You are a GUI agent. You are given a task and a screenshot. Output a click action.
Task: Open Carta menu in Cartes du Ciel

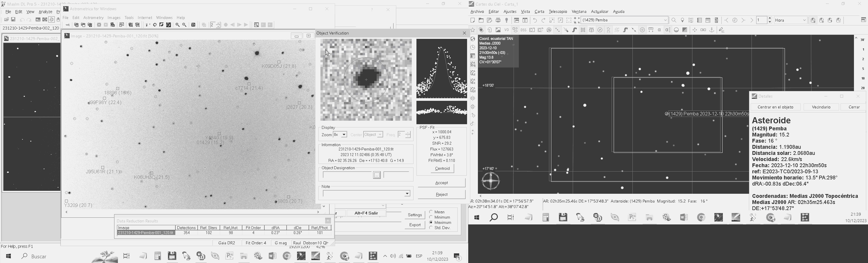tap(539, 12)
